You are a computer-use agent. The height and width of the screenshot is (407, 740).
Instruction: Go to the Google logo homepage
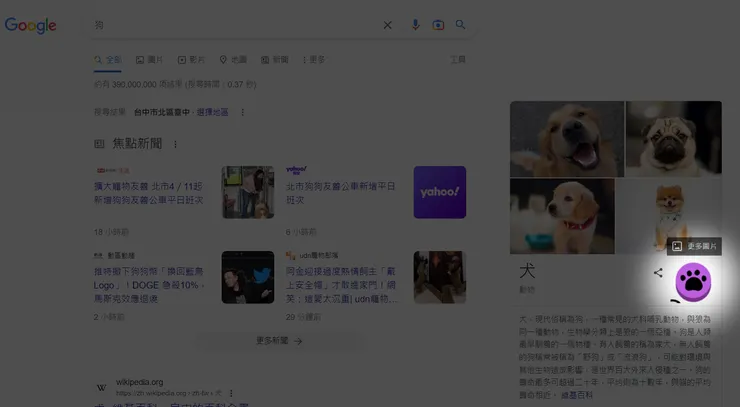(30, 25)
